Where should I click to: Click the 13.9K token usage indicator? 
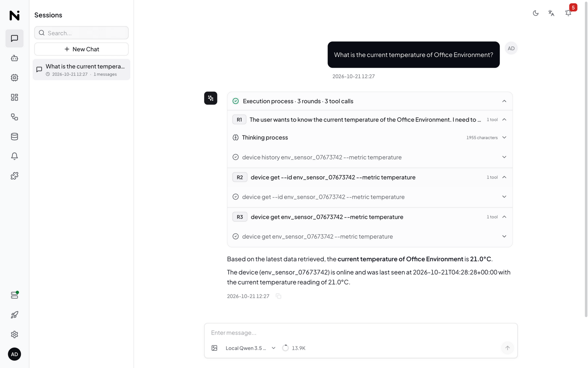pyautogui.click(x=294, y=348)
